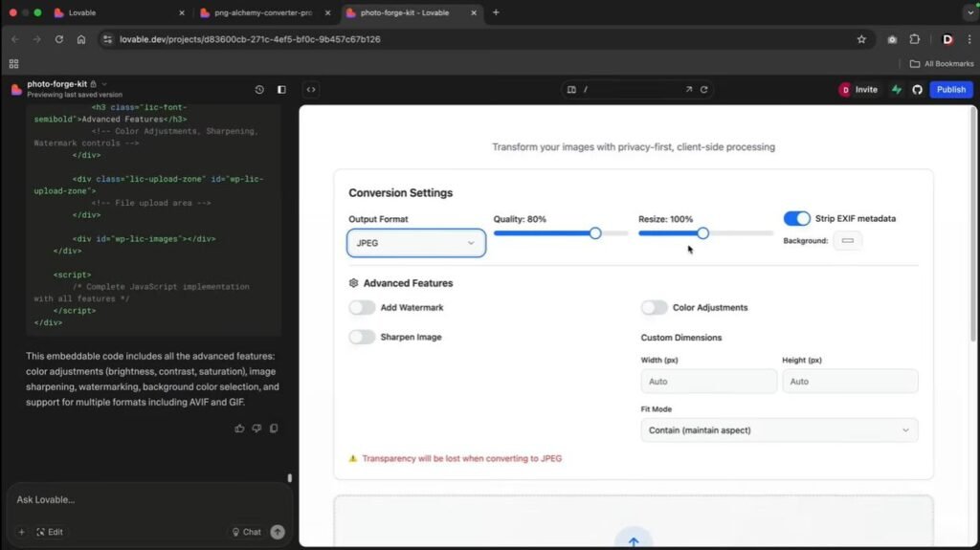Open the browser extensions puzzle icon
The image size is (980, 550).
click(914, 39)
